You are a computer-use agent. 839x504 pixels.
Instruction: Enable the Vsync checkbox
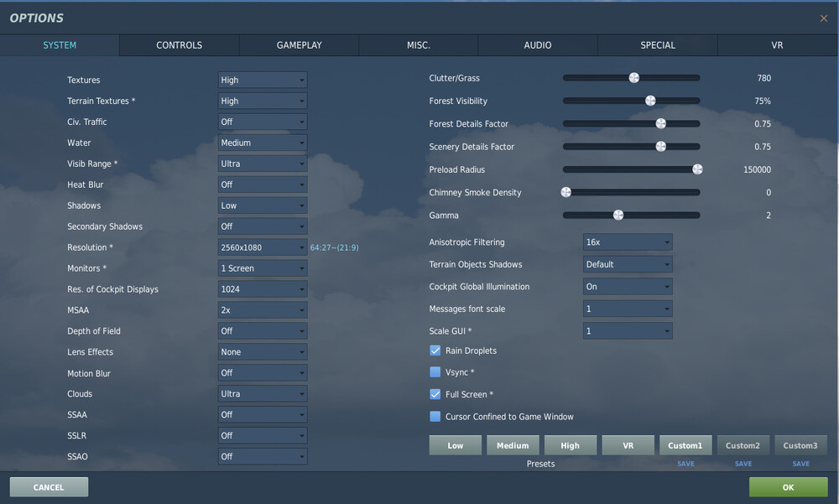pyautogui.click(x=435, y=372)
